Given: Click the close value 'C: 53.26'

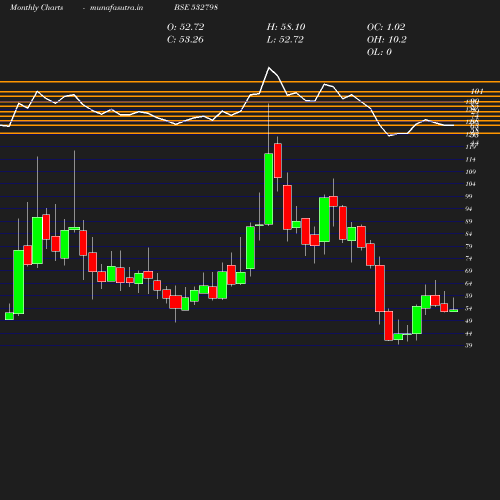Looking at the screenshot, I should coord(185,40).
